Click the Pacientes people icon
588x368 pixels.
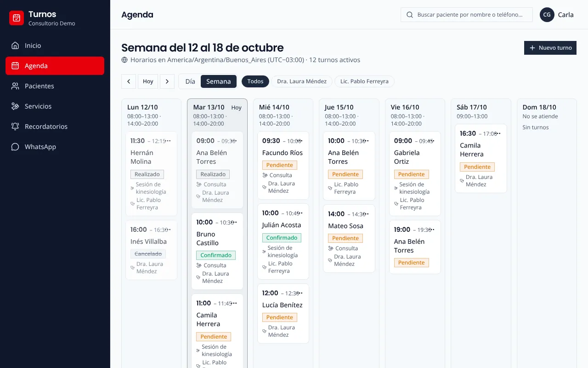point(15,86)
